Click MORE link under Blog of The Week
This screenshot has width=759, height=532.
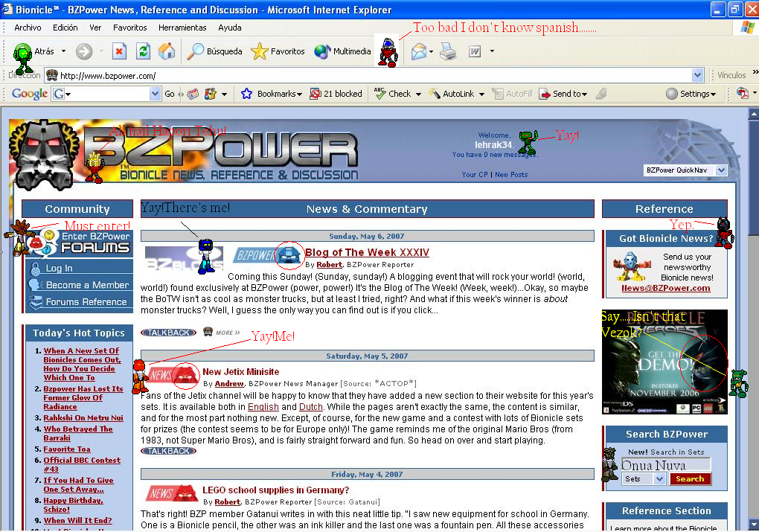[x=228, y=333]
